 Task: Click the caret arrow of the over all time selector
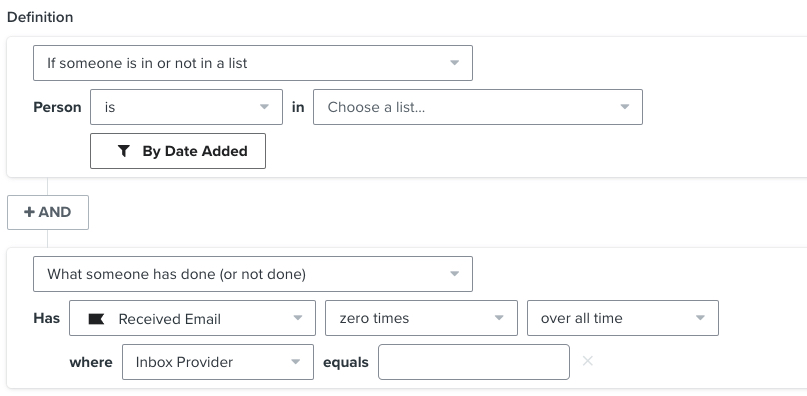tap(700, 318)
